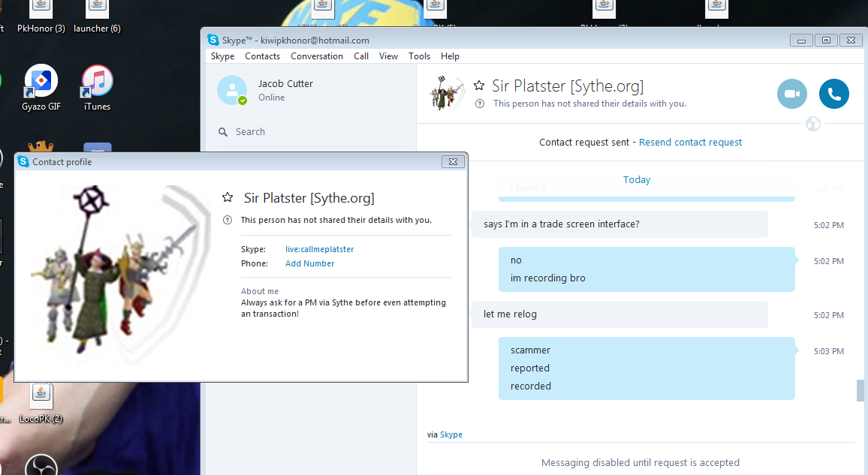This screenshot has width=868, height=475.
Task: Start a voice call with Sir Platster
Action: tap(833, 94)
